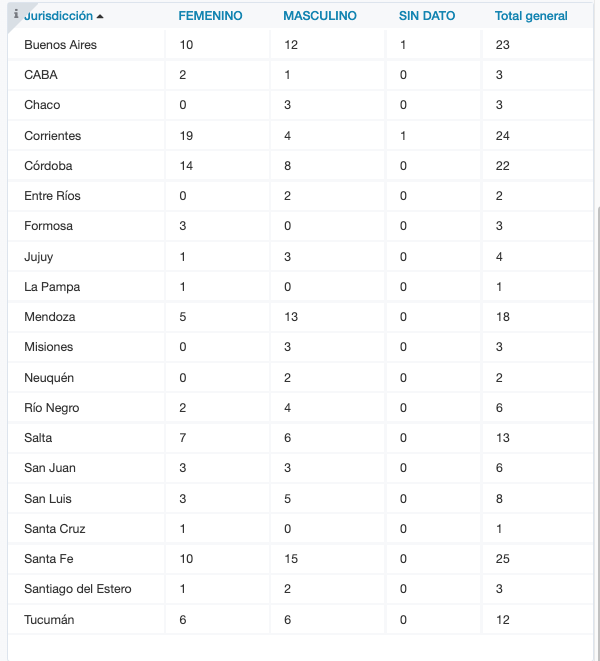Sort table by FEMENINO column
This screenshot has height=661, width=600.
pos(210,16)
